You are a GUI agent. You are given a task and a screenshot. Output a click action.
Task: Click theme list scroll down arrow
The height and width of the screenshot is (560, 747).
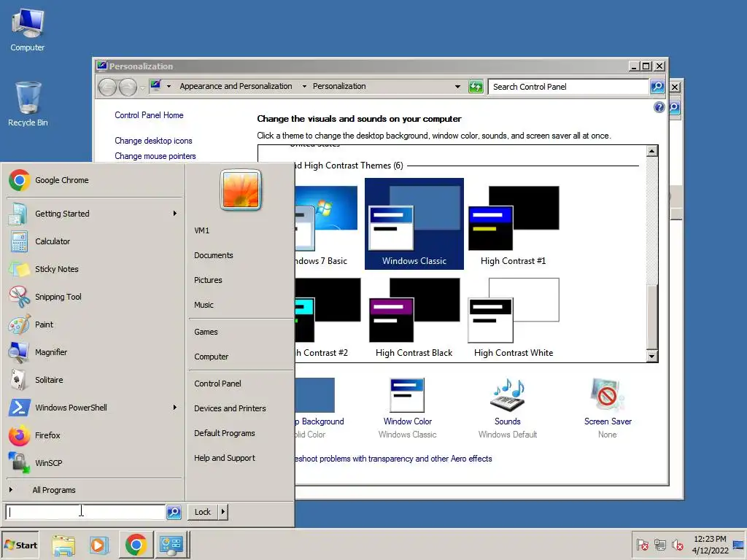[651, 356]
